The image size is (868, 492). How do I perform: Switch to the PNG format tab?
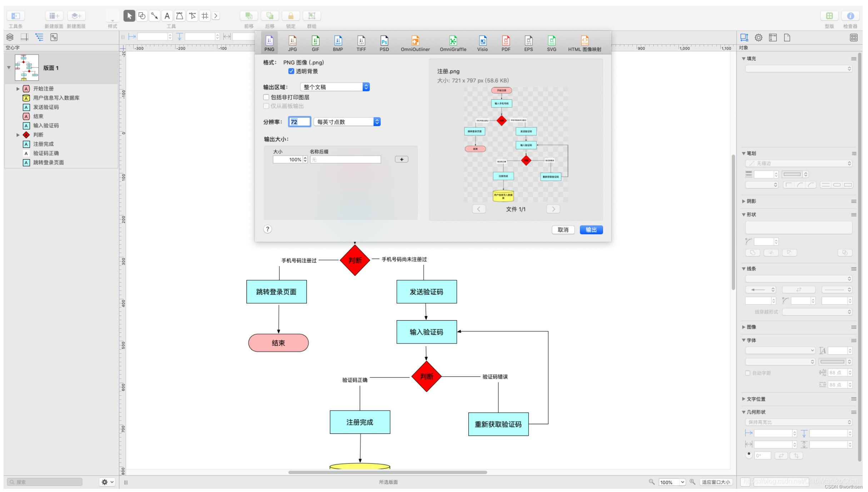pyautogui.click(x=269, y=43)
